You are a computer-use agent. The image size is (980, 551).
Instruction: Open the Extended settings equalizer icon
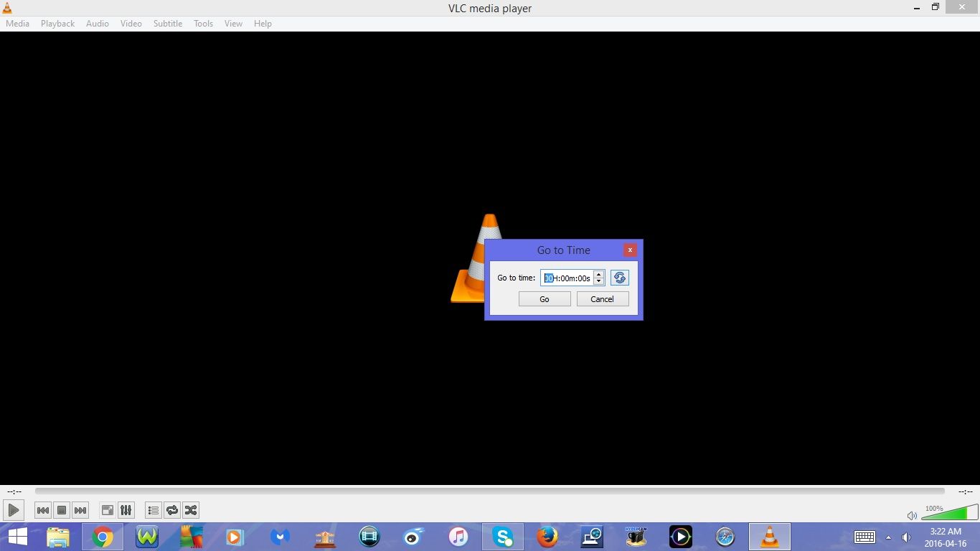pyautogui.click(x=126, y=510)
